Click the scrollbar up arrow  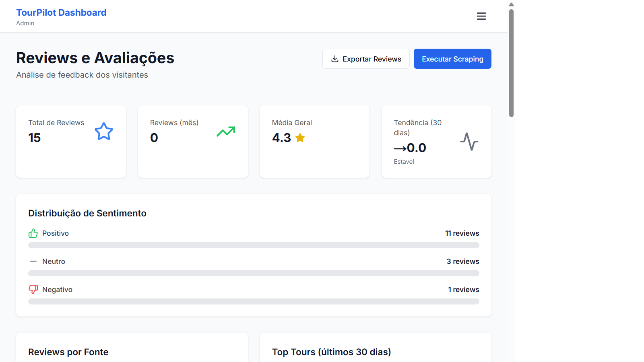click(511, 4)
